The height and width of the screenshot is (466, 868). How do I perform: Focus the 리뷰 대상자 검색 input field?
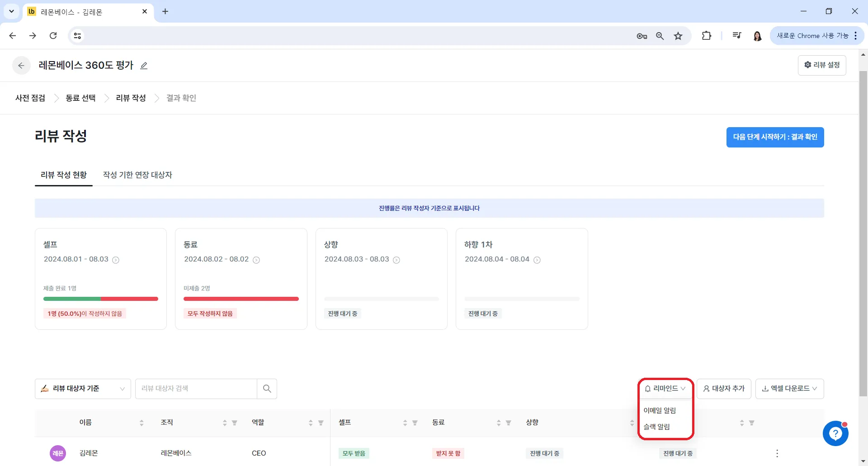coord(196,389)
